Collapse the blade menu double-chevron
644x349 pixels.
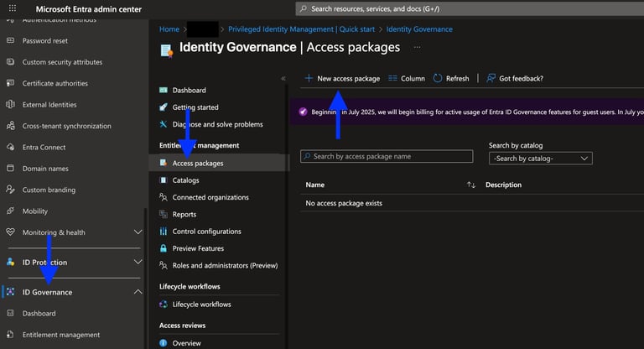(283, 78)
